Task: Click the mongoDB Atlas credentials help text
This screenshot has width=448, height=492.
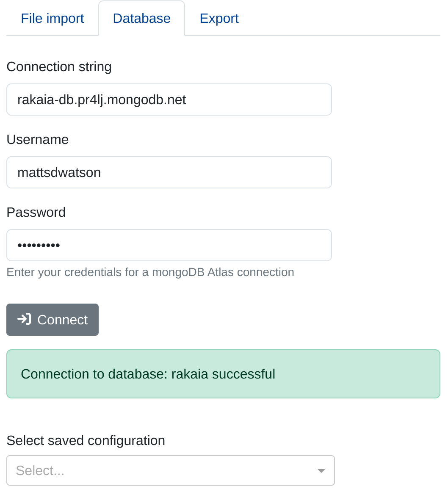Action: [x=150, y=272]
